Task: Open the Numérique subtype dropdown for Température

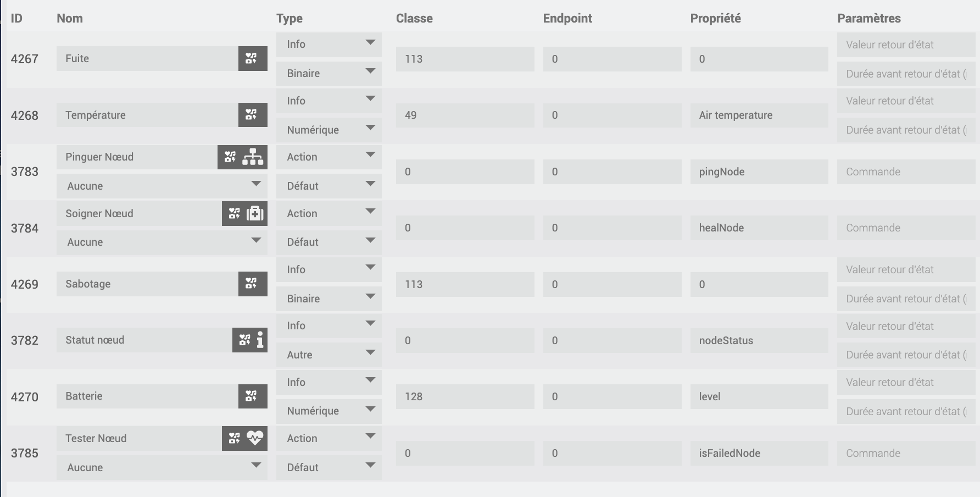Action: 328,130
